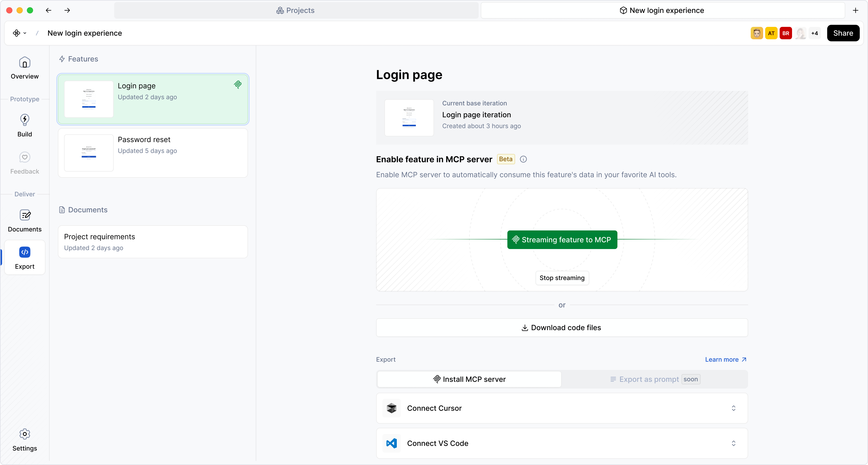This screenshot has height=465, width=868.
Task: Click the back navigation arrow
Action: pyautogui.click(x=49, y=10)
